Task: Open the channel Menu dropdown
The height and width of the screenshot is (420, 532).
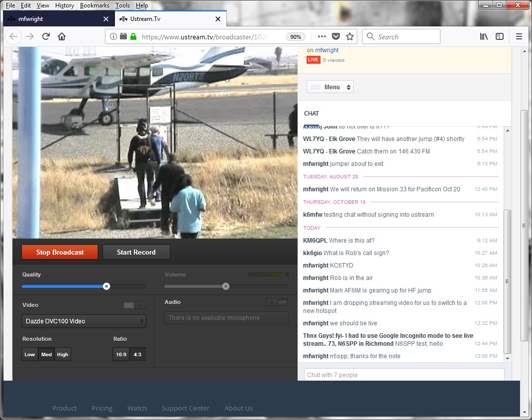Action: pos(330,87)
